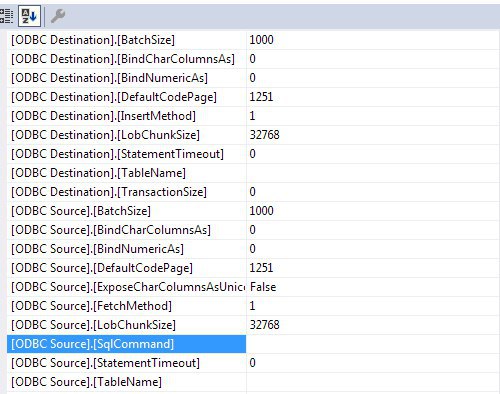Screen dimensions: 500x394
Task: Select [ODBC Destination].[BindCharColumnsAs] row
Action: [x=127, y=59]
